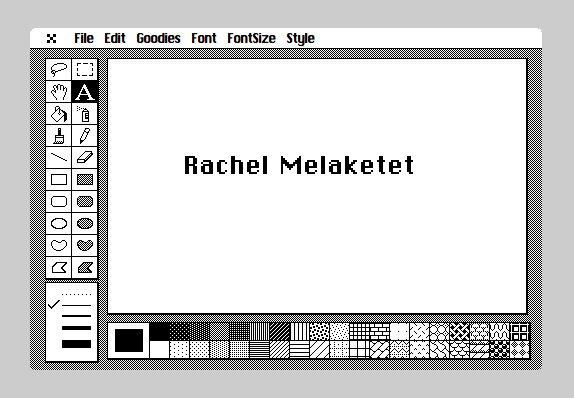Viewport: 574px width, 398px height.
Task: Pick the hollow Oval tool
Action: coord(59,223)
